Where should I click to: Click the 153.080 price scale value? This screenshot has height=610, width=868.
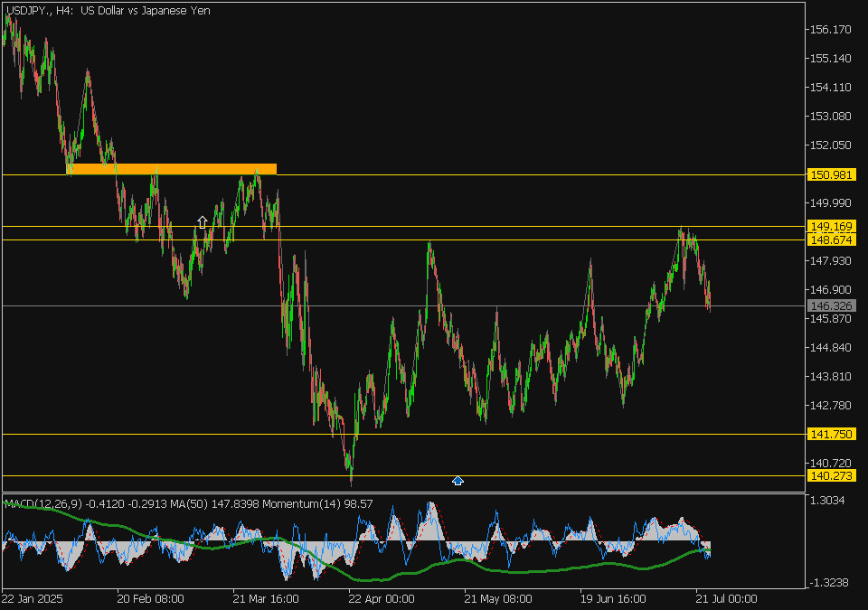tap(830, 117)
